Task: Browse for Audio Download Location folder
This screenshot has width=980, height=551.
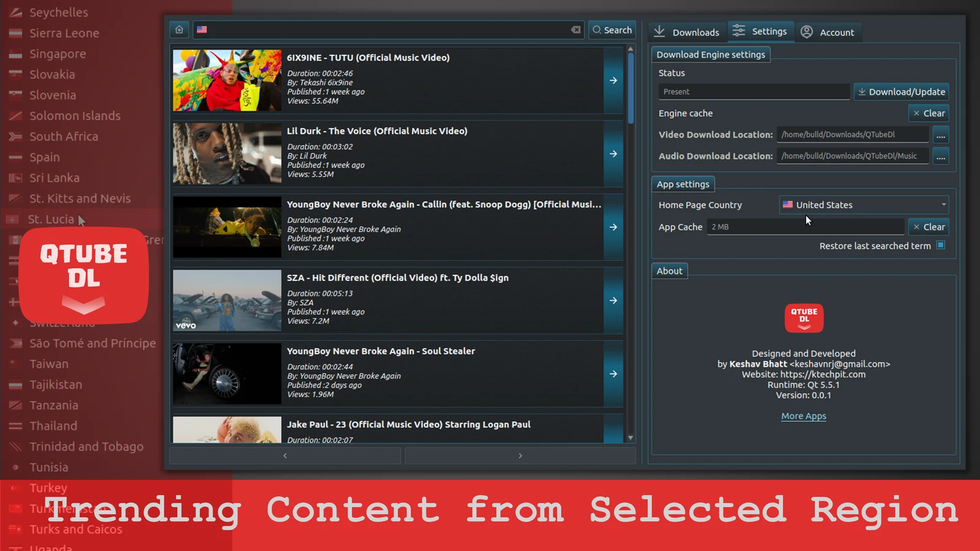Action: 941,156
